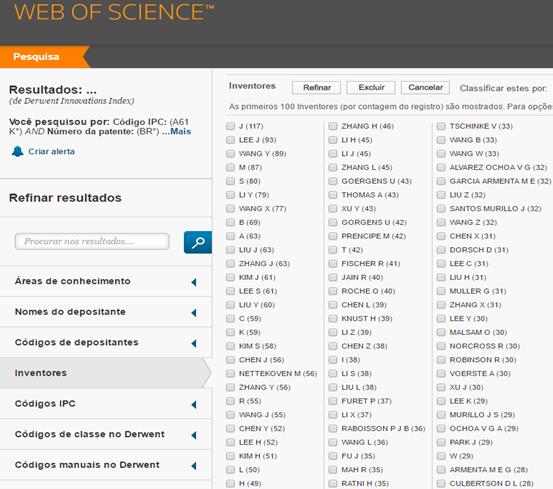553x489 pixels.
Task: Click the bell icon for Criar alerta
Action: [17, 151]
